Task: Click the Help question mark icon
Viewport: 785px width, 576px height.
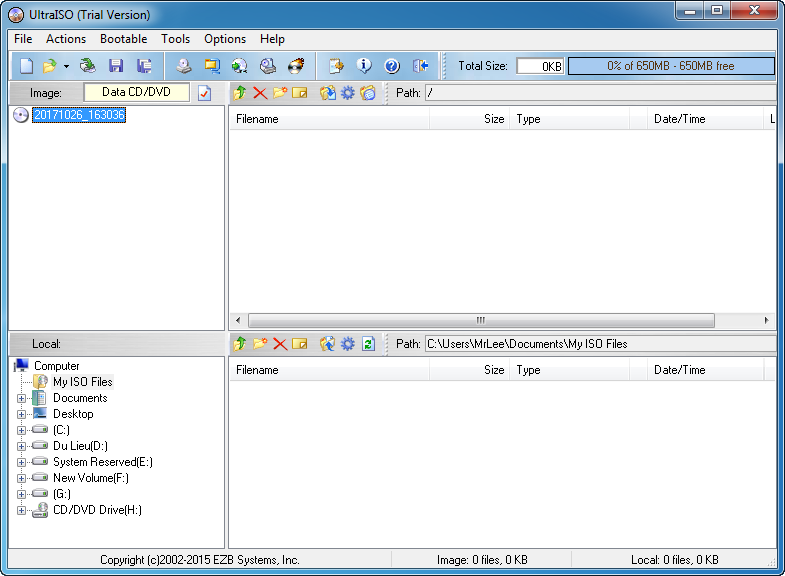Action: click(x=392, y=66)
